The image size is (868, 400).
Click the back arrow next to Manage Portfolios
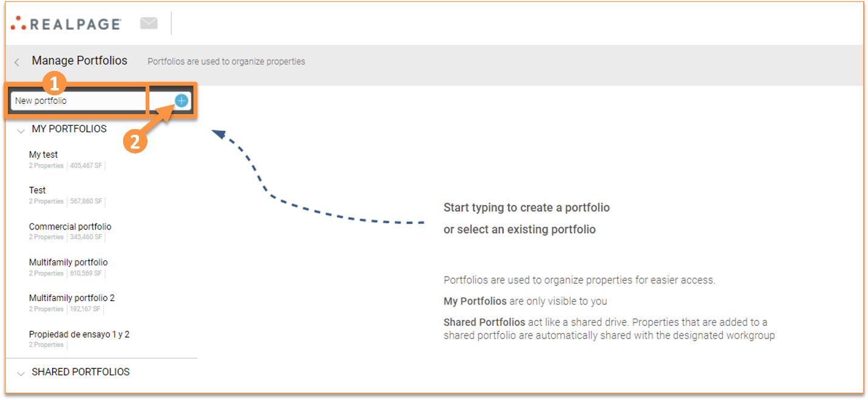pyautogui.click(x=16, y=61)
